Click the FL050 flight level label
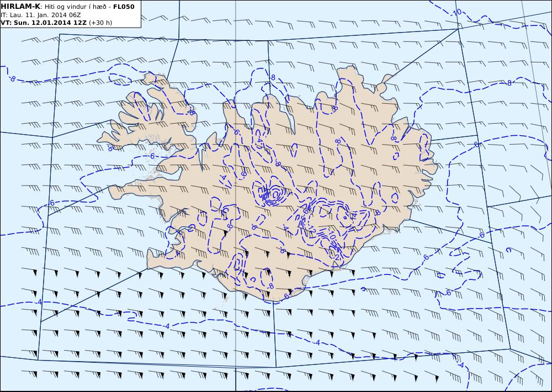 124,7
